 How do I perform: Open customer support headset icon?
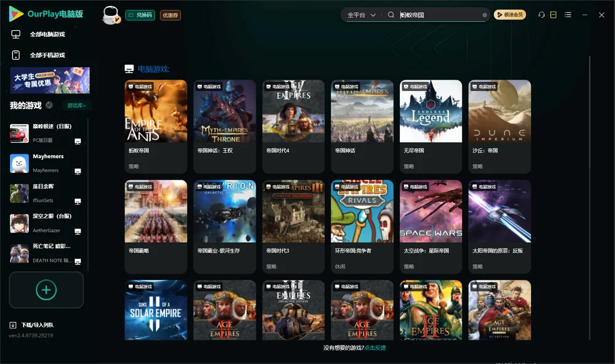541,15
